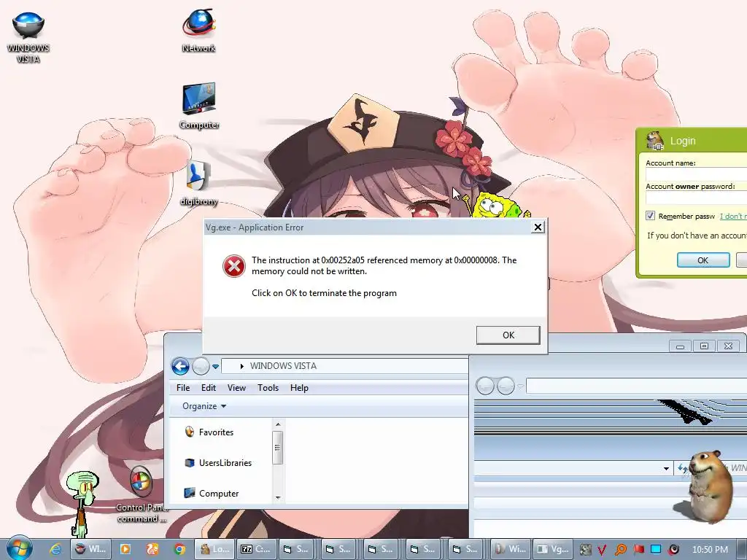Select UsersLibraries in the navigation pane
Image resolution: width=747 pixels, height=560 pixels.
[218, 463]
